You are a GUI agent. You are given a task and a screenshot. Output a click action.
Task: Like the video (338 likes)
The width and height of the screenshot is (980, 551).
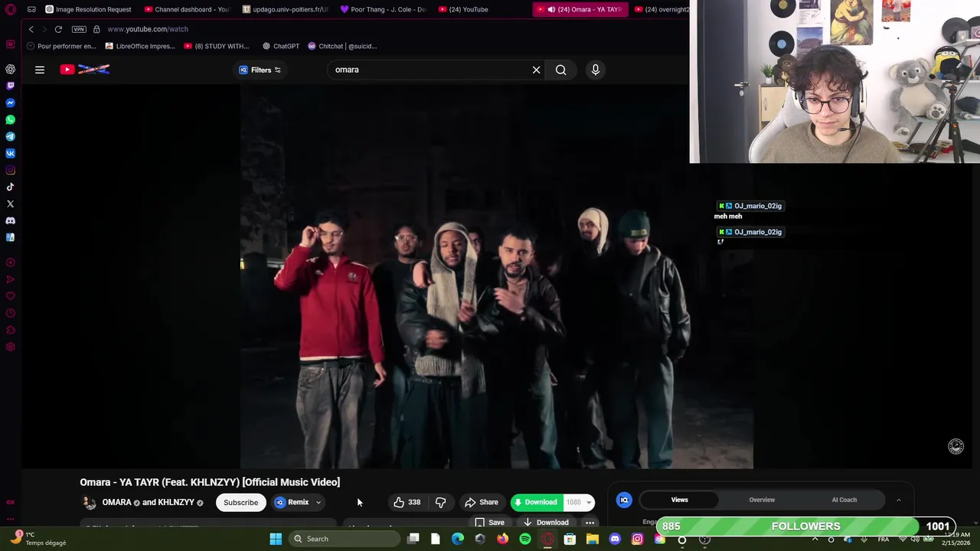pyautogui.click(x=407, y=502)
